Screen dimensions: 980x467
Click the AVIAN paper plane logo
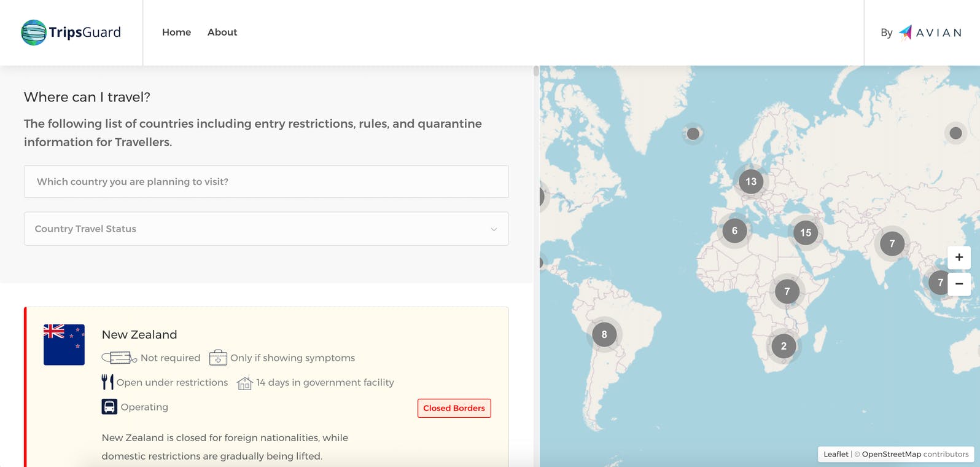coord(905,33)
